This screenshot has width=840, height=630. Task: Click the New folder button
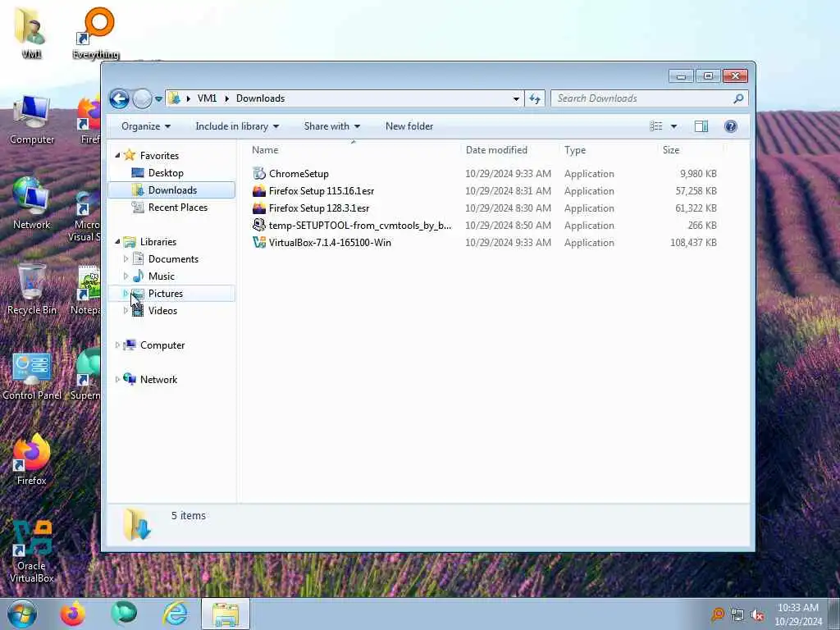pos(409,126)
